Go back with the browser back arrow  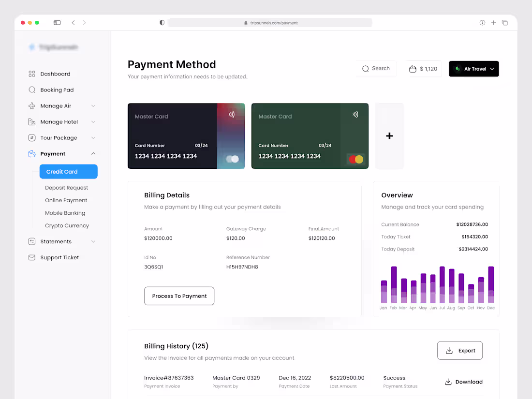pyautogui.click(x=74, y=23)
